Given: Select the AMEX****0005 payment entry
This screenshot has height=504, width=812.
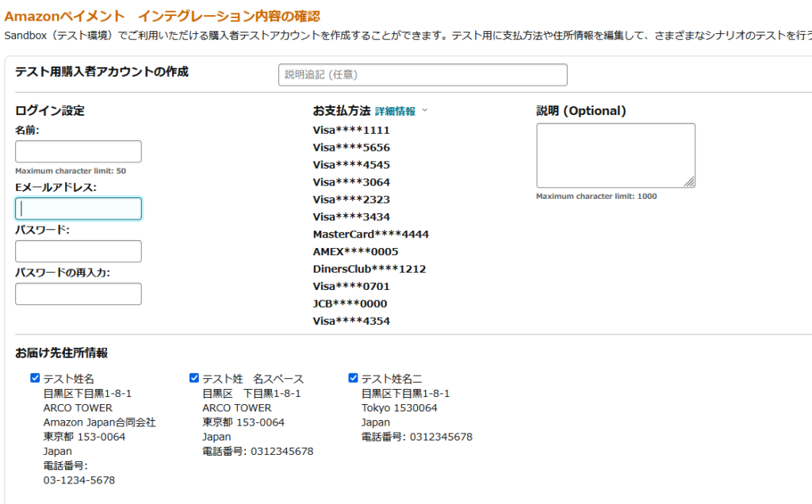Looking at the screenshot, I should (355, 251).
